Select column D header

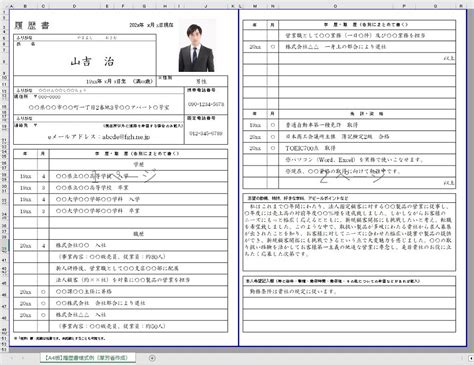tap(74, 6)
